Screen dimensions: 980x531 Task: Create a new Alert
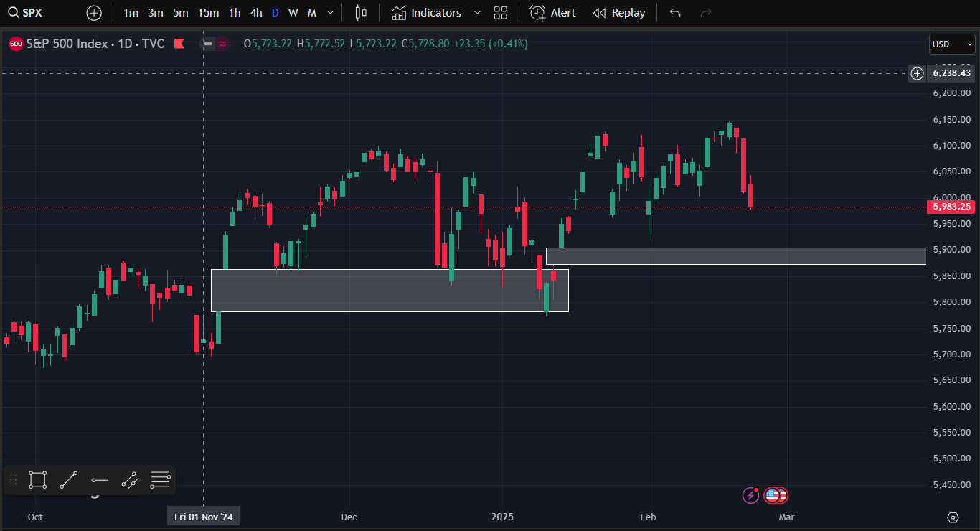pyautogui.click(x=552, y=13)
